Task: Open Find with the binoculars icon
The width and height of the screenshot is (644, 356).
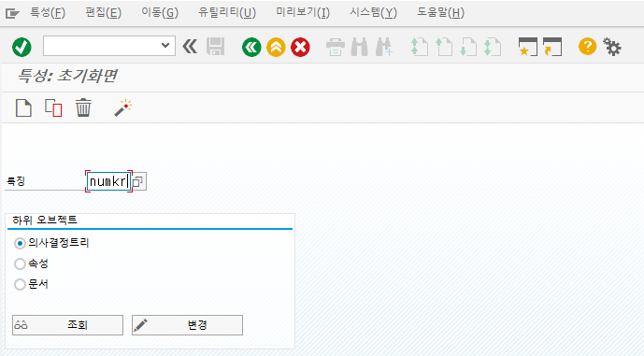Action: [x=360, y=47]
